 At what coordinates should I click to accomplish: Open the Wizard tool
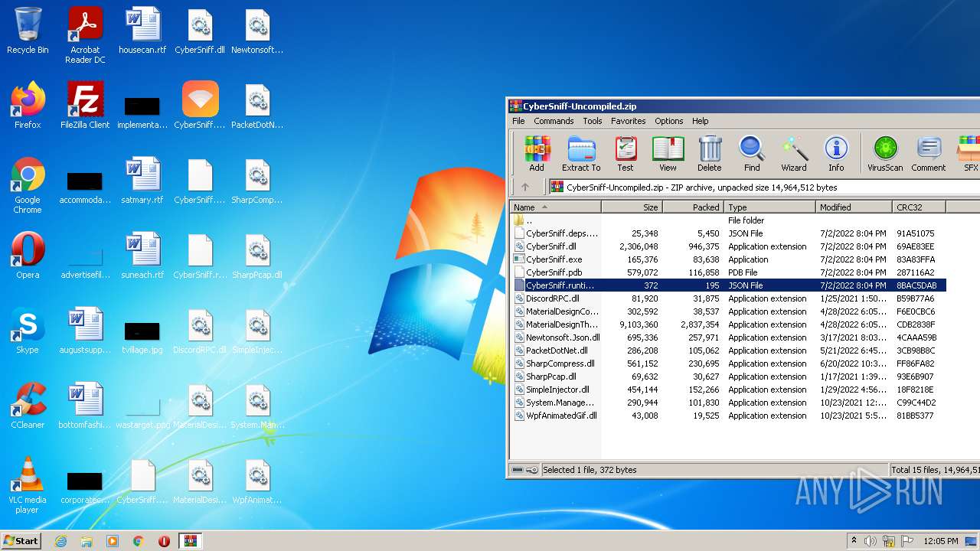(794, 154)
